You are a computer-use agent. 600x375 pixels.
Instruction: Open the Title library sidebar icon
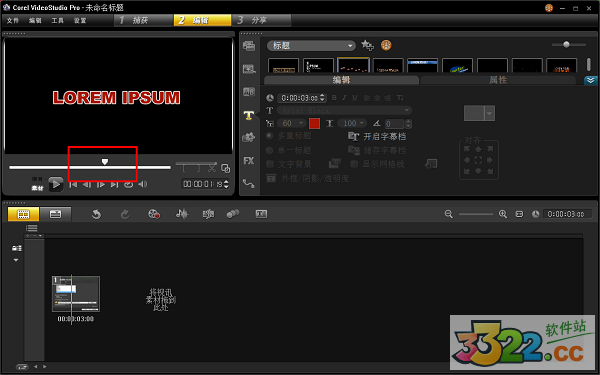[249, 115]
